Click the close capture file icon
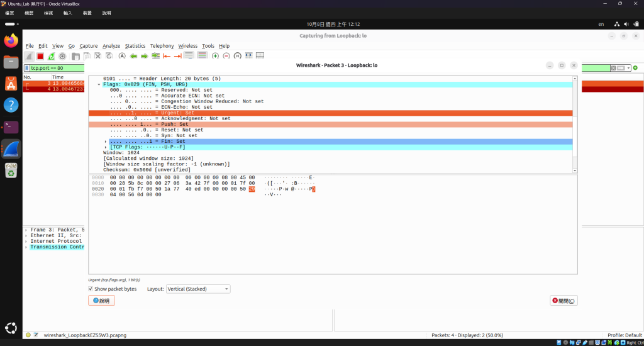The width and height of the screenshot is (644, 346). tap(97, 56)
